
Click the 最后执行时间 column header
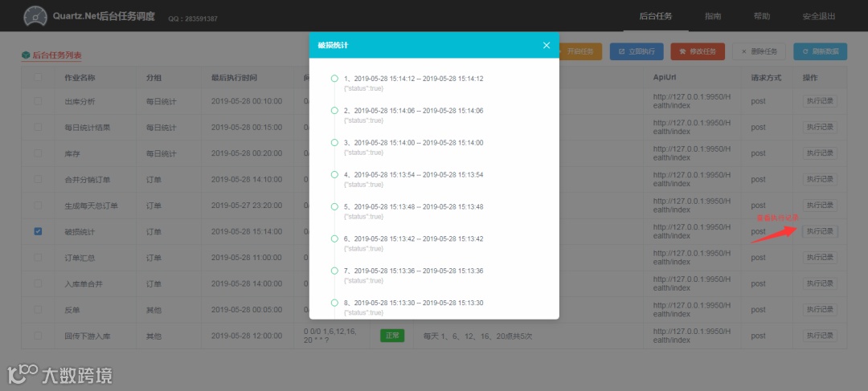pos(234,77)
